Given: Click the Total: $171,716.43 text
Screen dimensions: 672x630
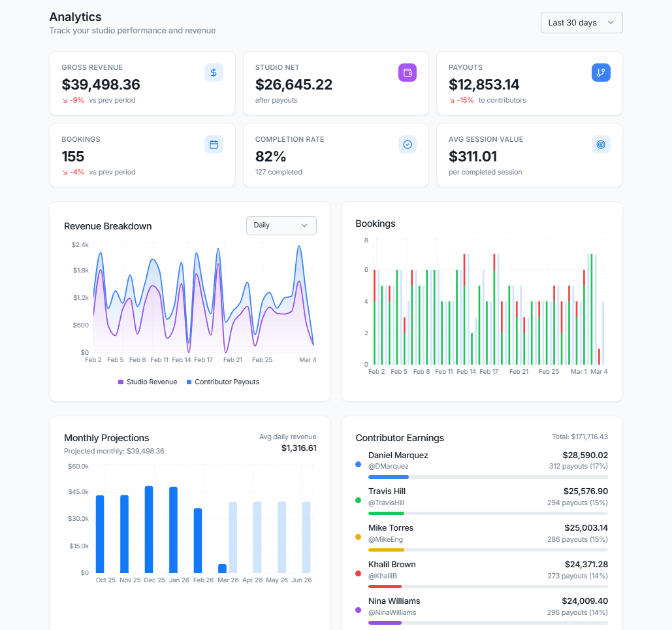Looking at the screenshot, I should coord(579,437).
